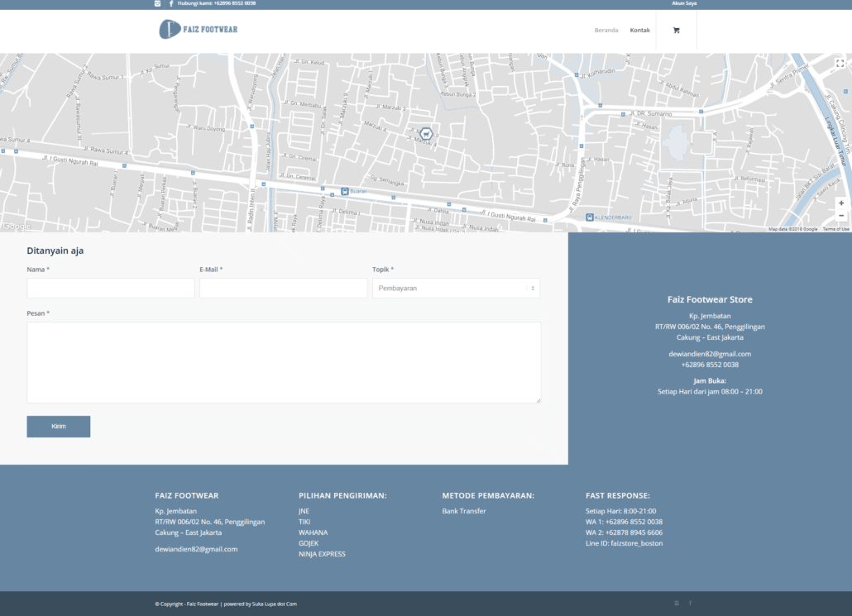852x616 pixels.
Task: Focus the E-Mail text field
Action: point(283,288)
